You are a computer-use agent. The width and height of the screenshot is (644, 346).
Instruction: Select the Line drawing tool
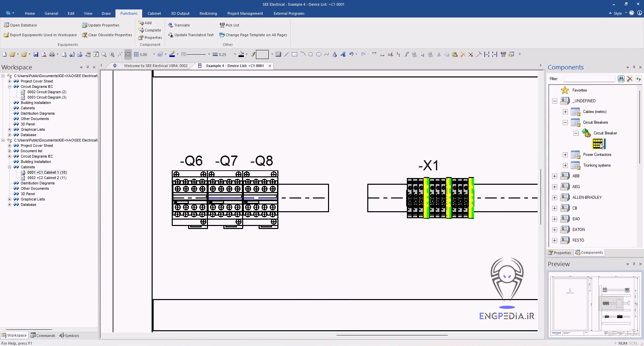tap(286, 54)
